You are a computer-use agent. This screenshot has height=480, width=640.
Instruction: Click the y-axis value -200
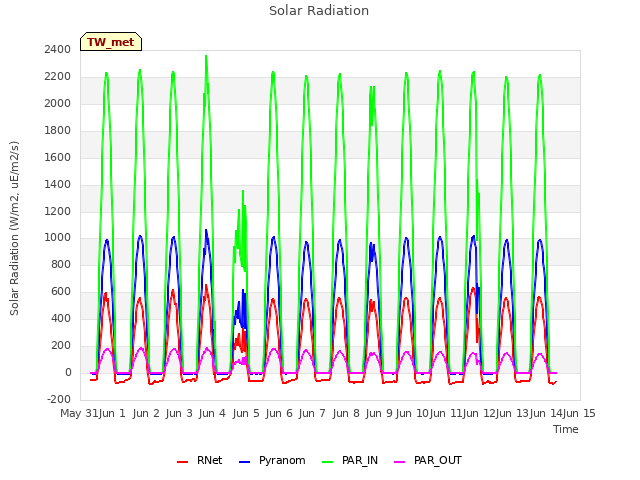(59, 400)
